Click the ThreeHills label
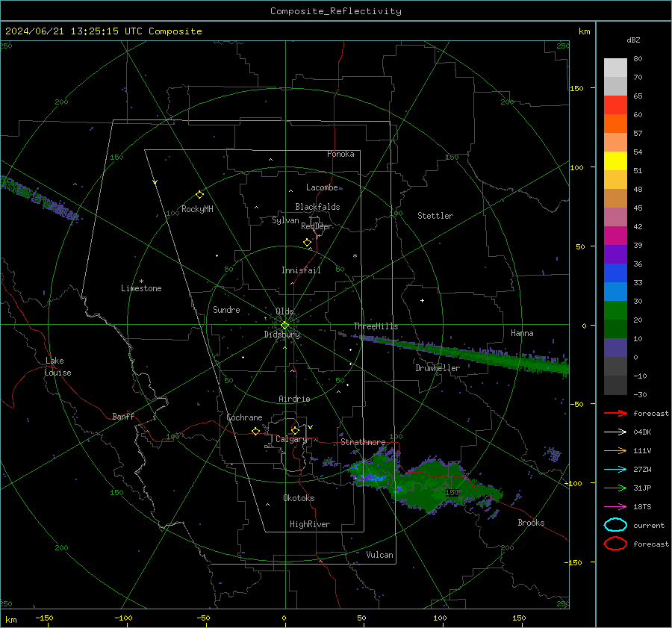Image resolution: width=672 pixels, height=628 pixels. coord(376,326)
